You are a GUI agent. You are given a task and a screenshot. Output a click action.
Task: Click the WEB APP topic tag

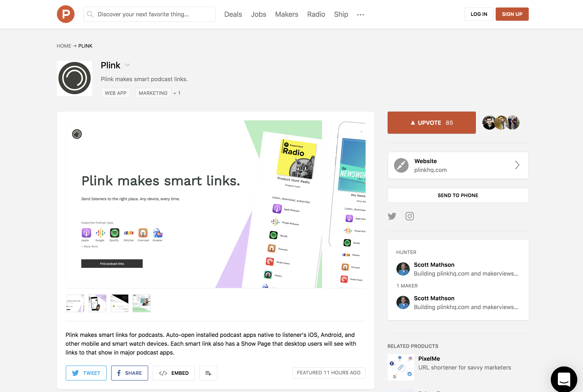(x=116, y=93)
